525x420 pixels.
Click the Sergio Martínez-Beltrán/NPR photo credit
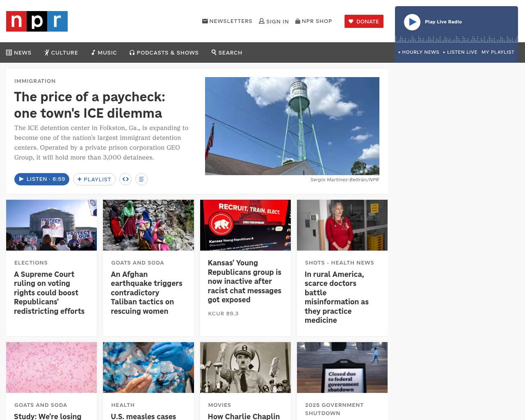point(345,180)
